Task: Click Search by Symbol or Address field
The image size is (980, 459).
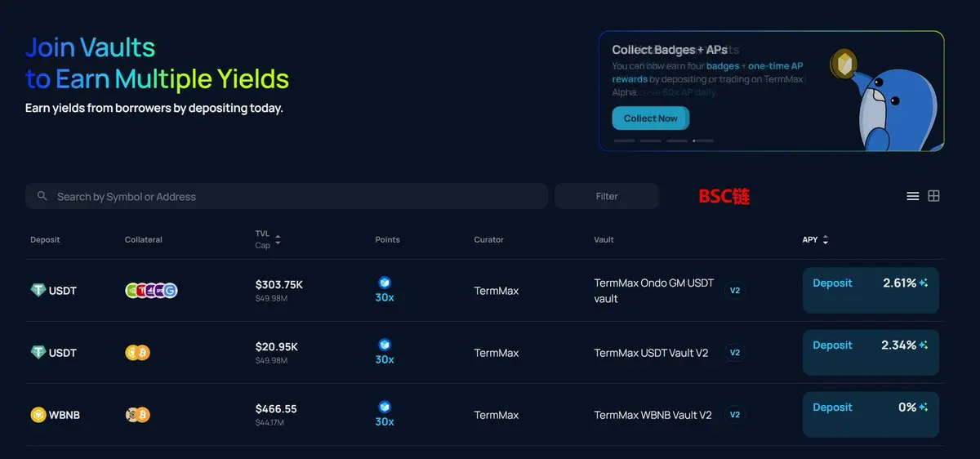Action: click(287, 196)
